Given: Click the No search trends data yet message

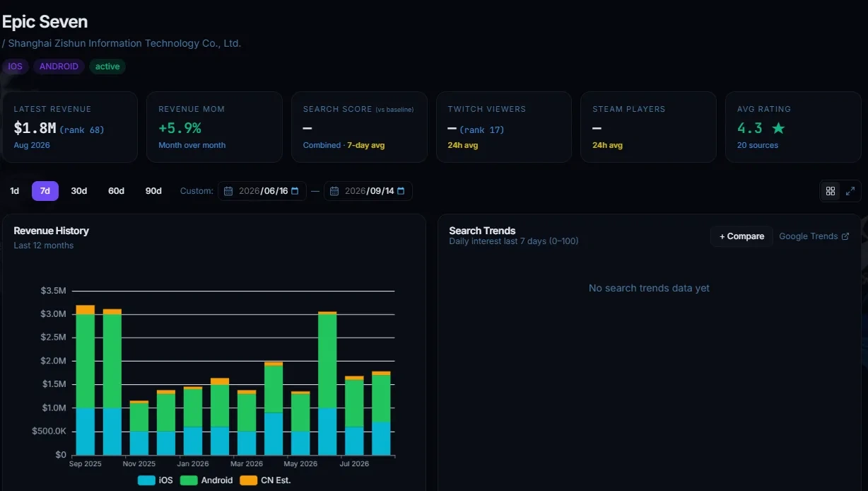Looking at the screenshot, I should tap(649, 288).
